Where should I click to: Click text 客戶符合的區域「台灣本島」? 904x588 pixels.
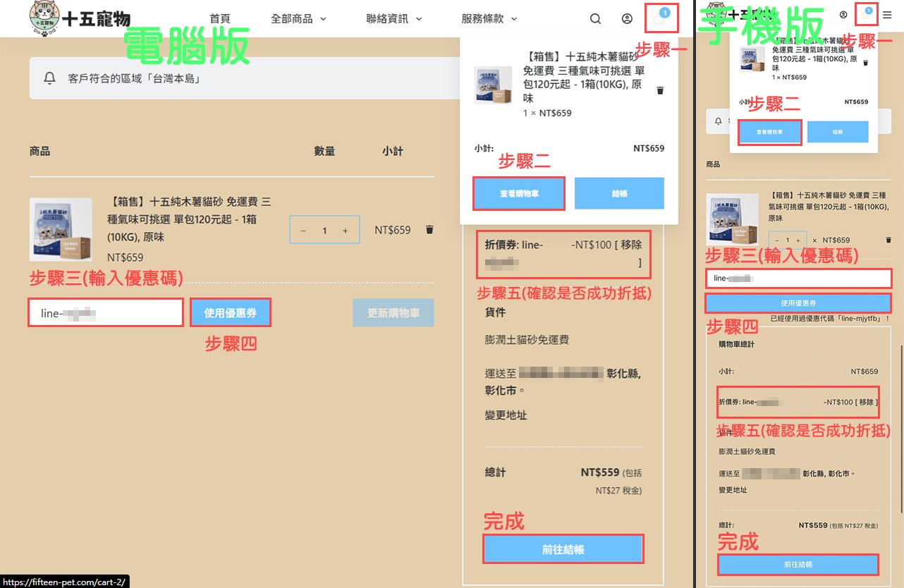tap(134, 78)
